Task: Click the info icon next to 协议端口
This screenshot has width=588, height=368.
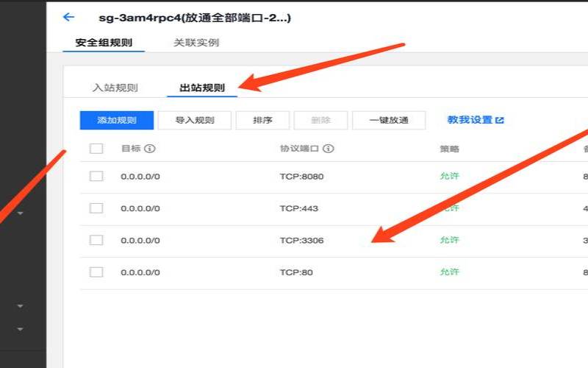Action: pyautogui.click(x=329, y=149)
